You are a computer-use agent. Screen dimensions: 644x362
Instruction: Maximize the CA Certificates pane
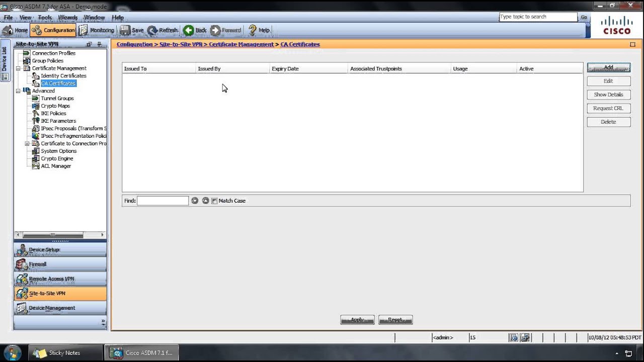(x=632, y=44)
